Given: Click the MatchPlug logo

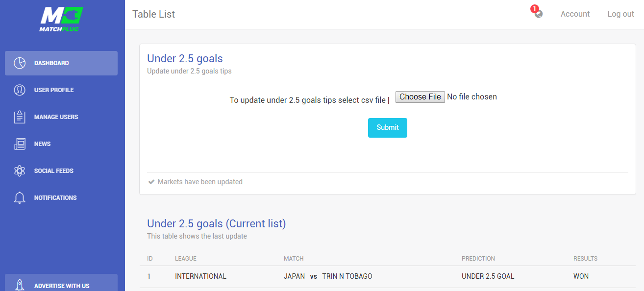Looking at the screenshot, I should [61, 20].
